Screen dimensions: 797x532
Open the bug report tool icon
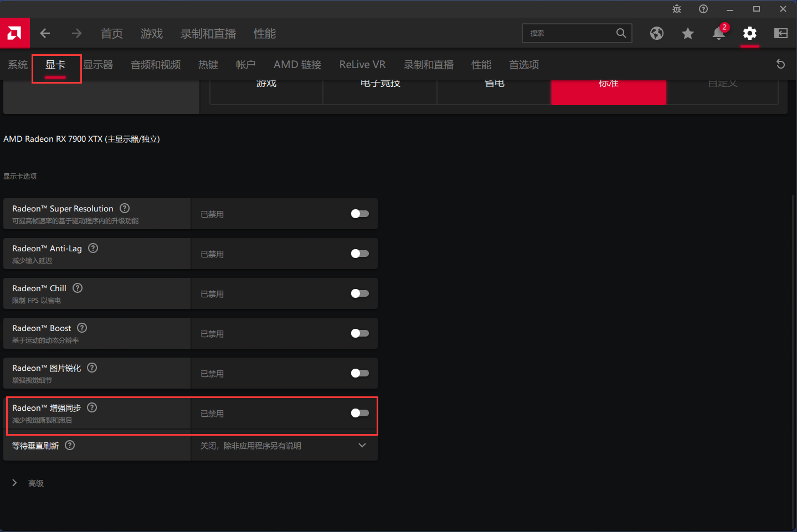coord(677,9)
